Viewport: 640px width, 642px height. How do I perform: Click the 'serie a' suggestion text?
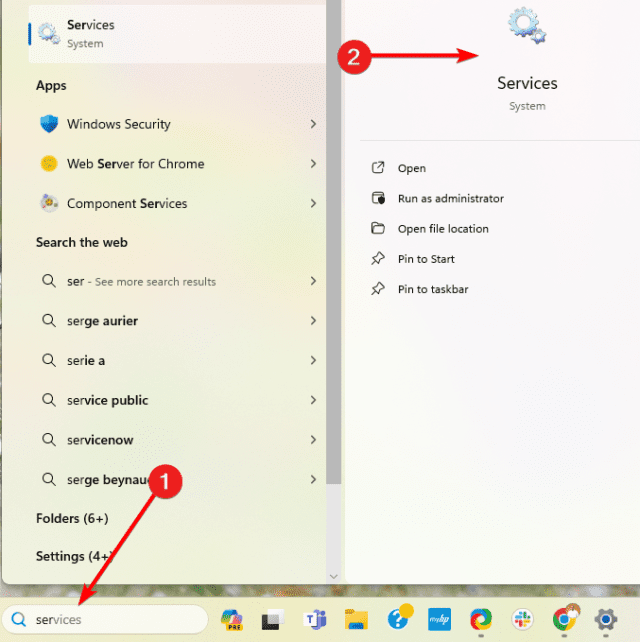click(x=86, y=360)
